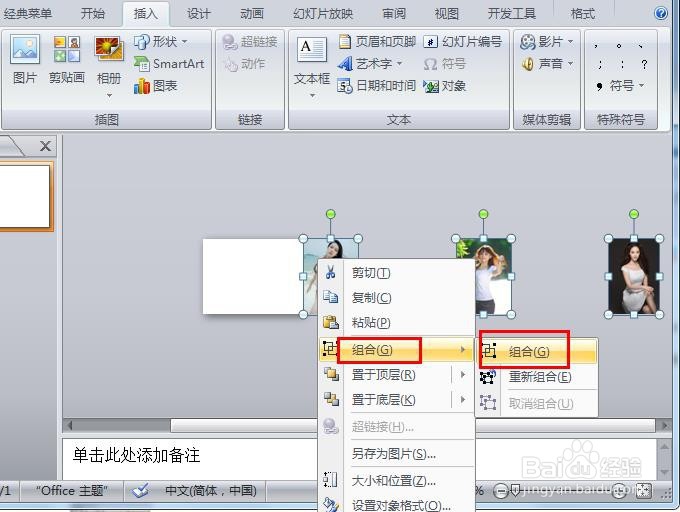Click the fit slide to window icon
Viewport: 680px width, 512px height.
[x=643, y=491]
